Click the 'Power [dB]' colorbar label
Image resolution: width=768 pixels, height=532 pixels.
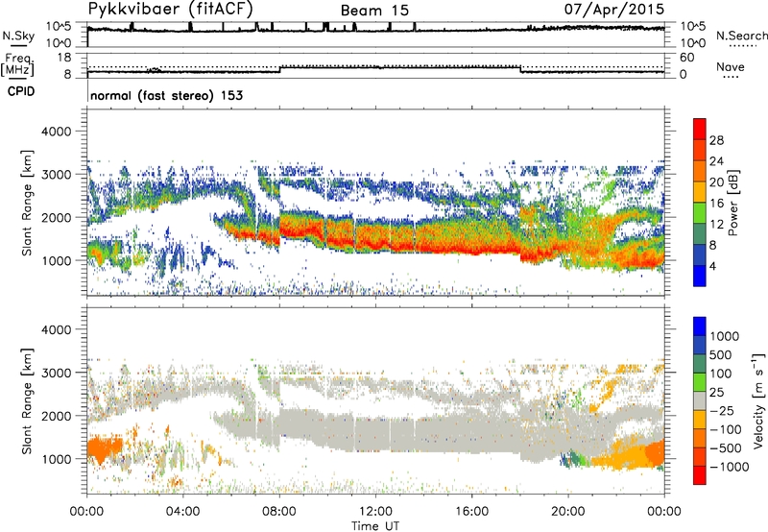(x=732, y=203)
